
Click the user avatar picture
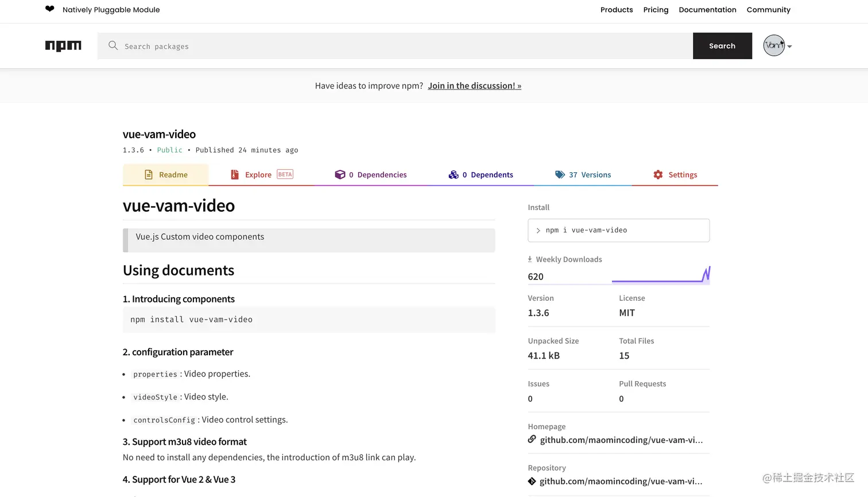click(774, 46)
